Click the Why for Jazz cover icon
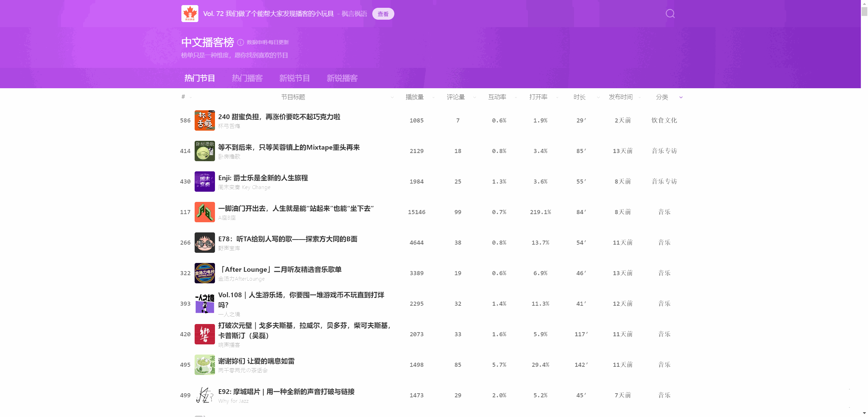 (x=204, y=395)
